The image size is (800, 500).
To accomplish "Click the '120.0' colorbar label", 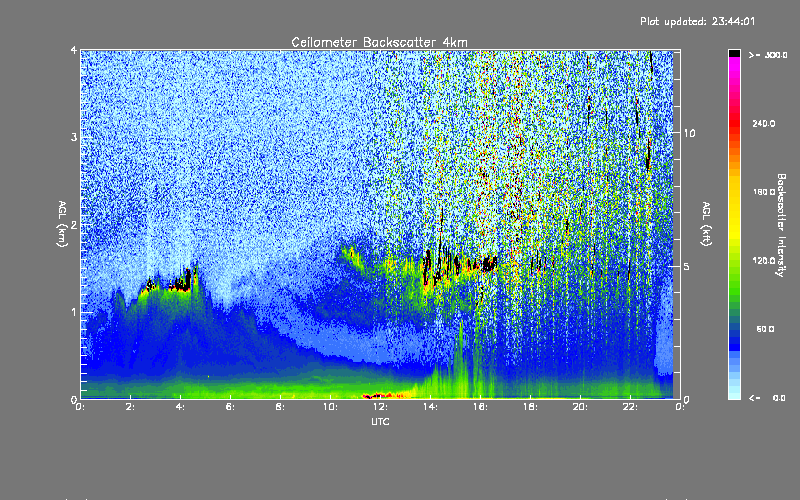I will 764,260.
